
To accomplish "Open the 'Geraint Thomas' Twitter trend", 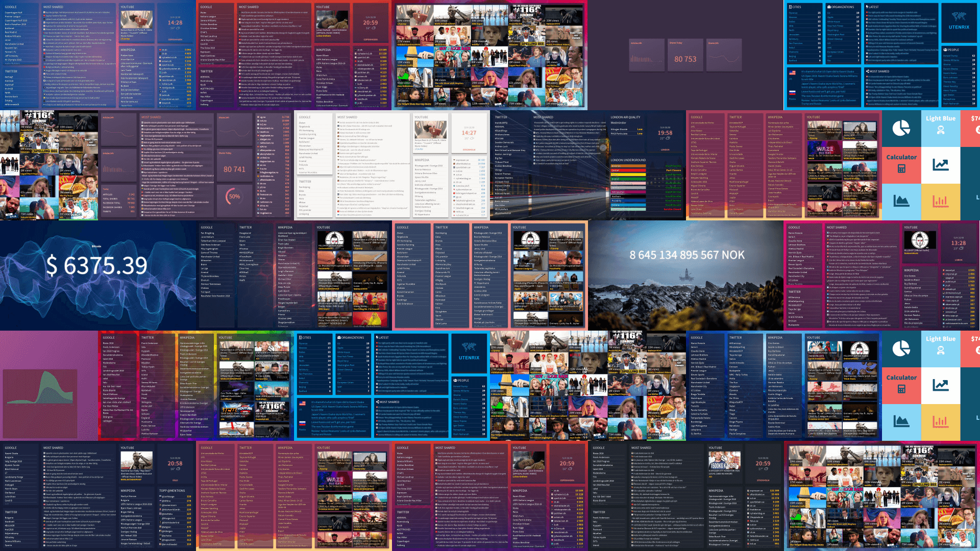I will click(x=503, y=174).
